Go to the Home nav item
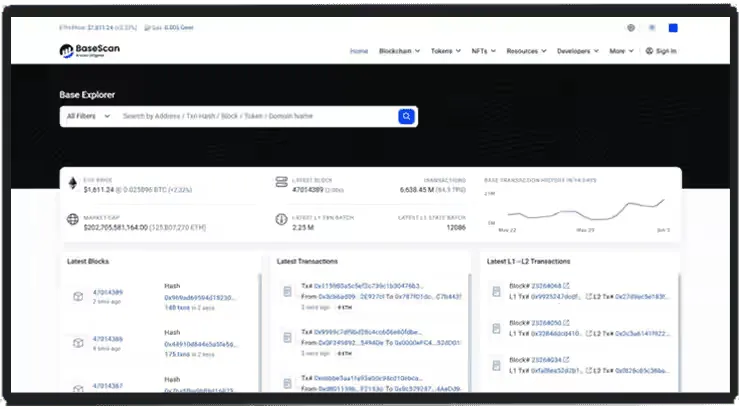 pyautogui.click(x=359, y=51)
